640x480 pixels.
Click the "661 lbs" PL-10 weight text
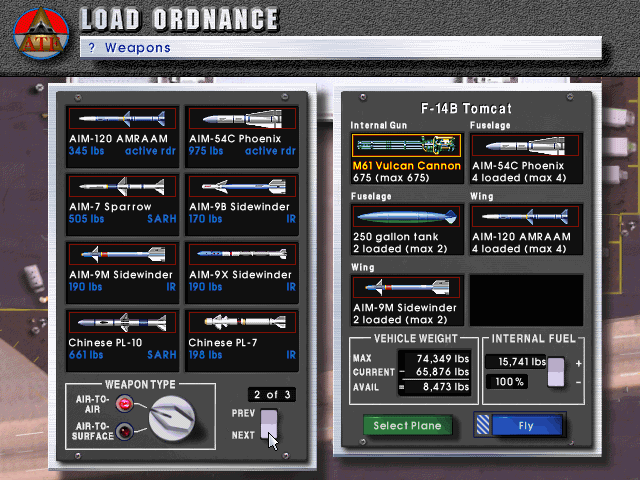pyautogui.click(x=86, y=355)
